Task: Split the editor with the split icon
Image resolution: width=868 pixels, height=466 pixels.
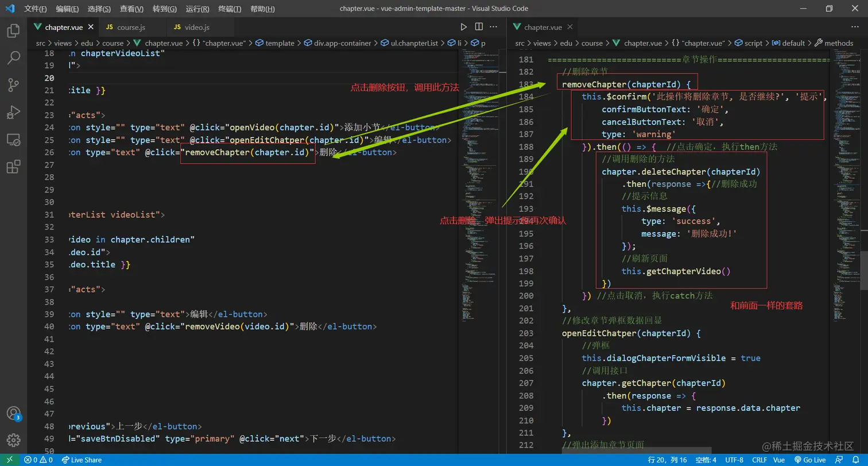Action: (479, 27)
